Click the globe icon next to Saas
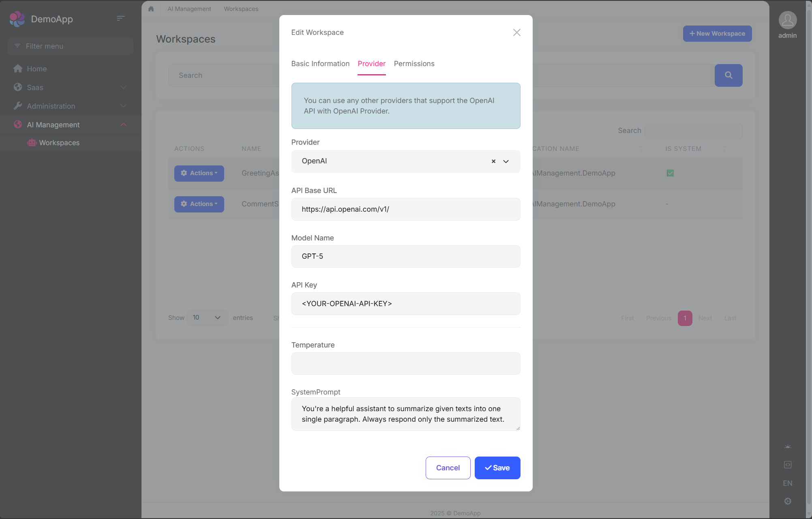 (18, 87)
